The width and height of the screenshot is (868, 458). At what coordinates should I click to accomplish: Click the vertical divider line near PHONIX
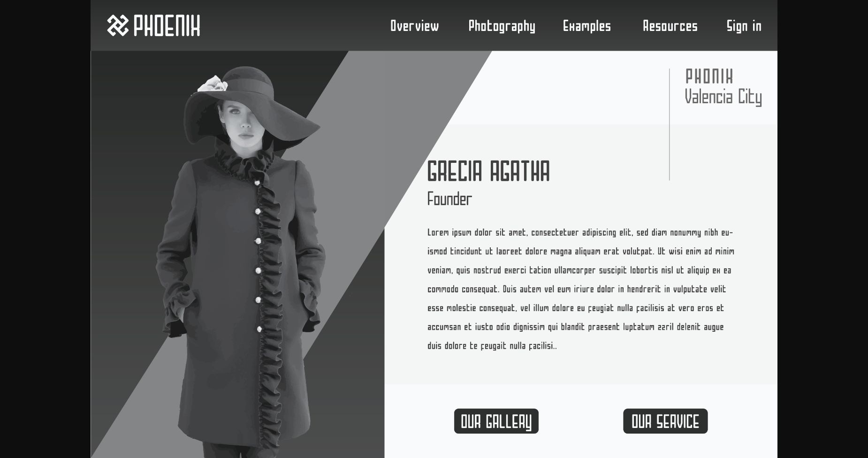tap(670, 124)
